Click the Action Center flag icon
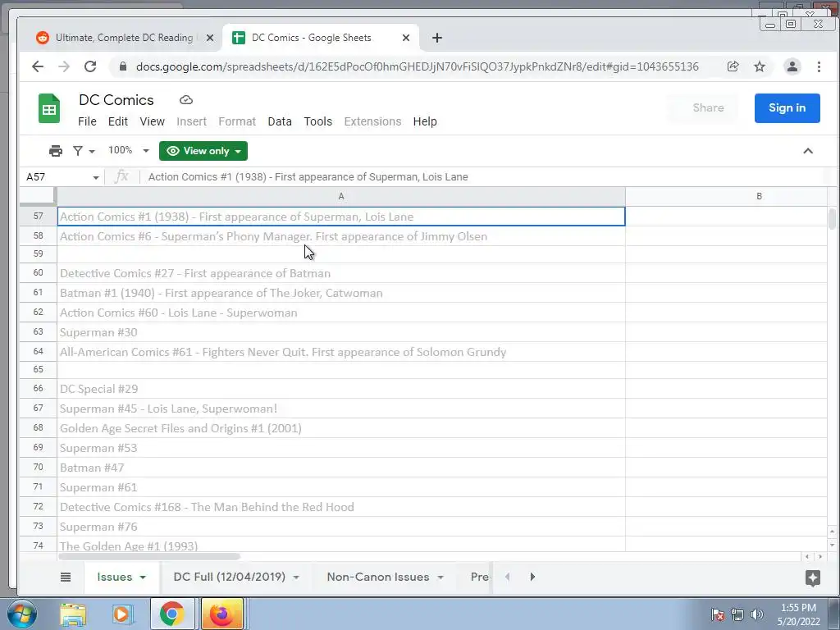Screen dimensions: 840x630 coord(717,614)
